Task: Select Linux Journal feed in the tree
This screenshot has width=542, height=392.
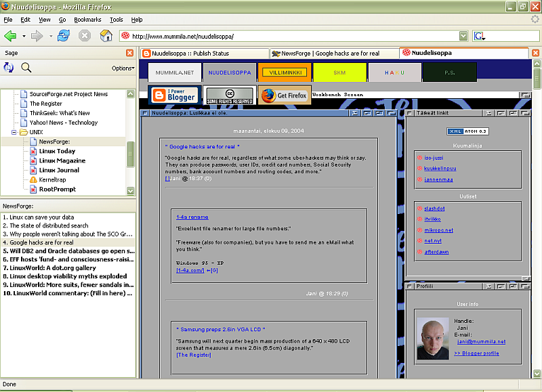Action: (x=59, y=170)
